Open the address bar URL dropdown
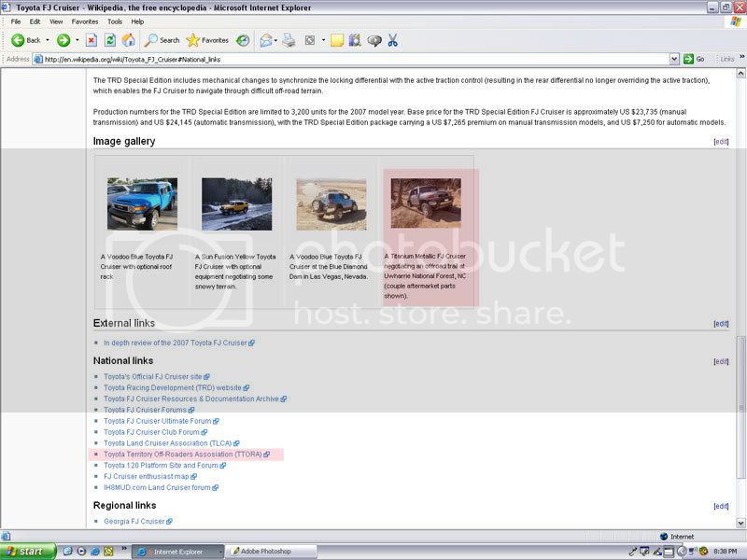The image size is (747, 560). [679, 59]
